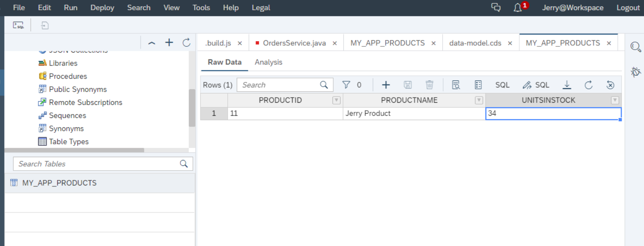This screenshot has width=644, height=246.
Task: Switch to the data-model.cds tab
Action: [475, 43]
